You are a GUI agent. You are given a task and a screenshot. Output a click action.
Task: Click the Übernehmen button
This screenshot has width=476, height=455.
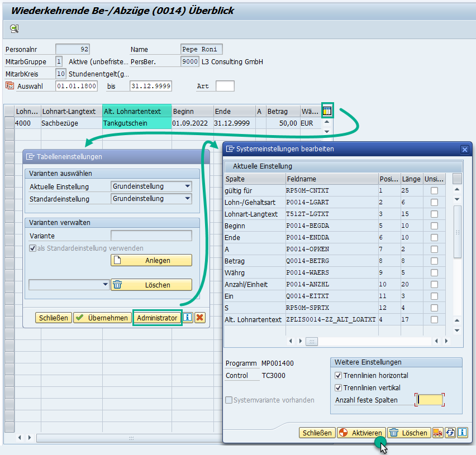tap(103, 318)
